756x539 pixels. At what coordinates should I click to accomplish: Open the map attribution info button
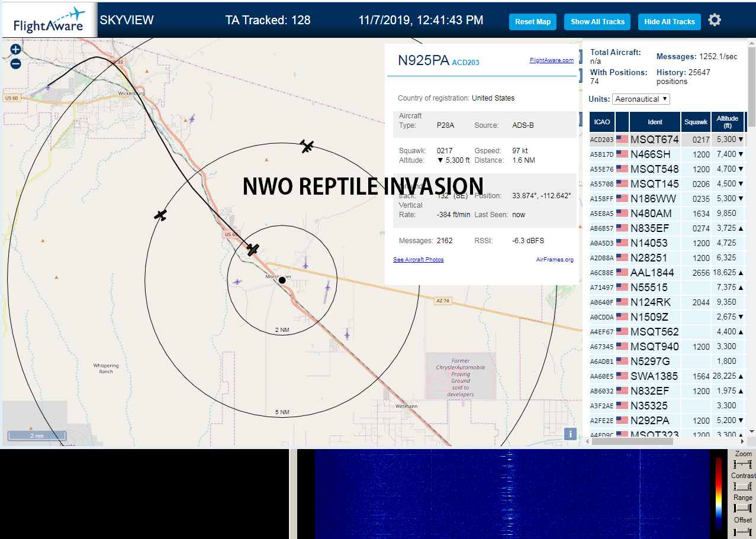click(570, 434)
